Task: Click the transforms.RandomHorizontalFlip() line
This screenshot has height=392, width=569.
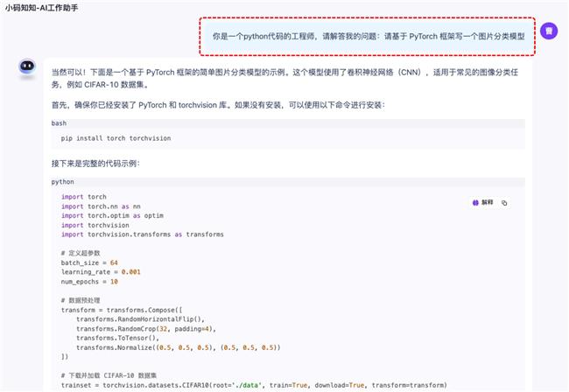Action: 140,319
